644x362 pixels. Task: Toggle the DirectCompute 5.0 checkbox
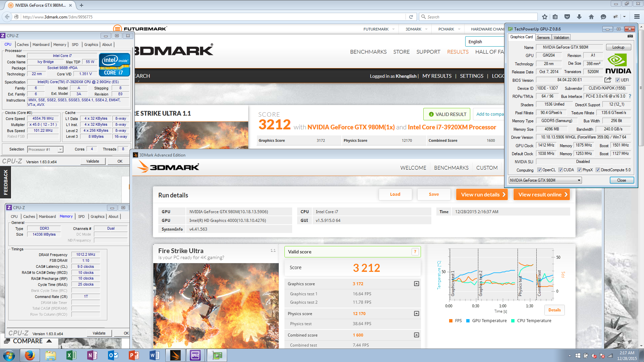598,170
